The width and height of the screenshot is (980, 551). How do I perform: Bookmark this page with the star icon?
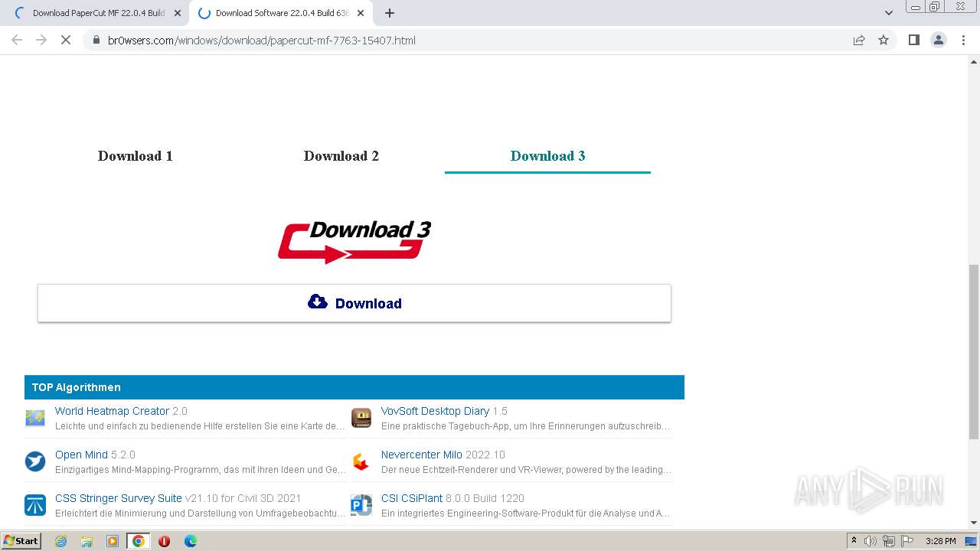click(x=884, y=40)
